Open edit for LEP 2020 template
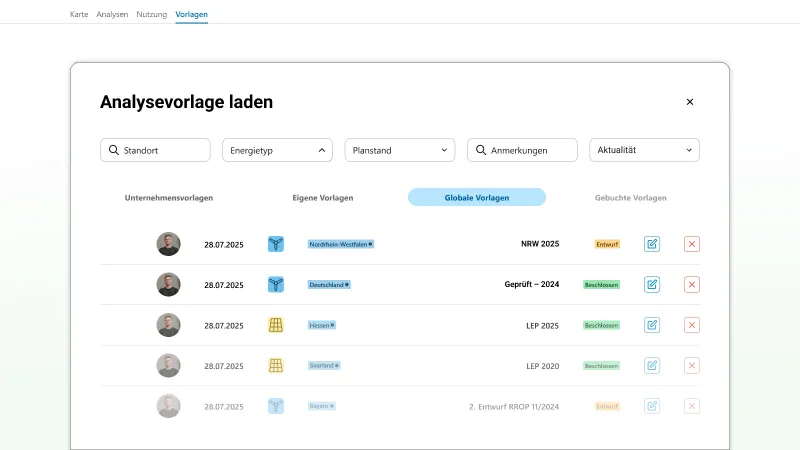This screenshot has width=800, height=450. (x=652, y=366)
